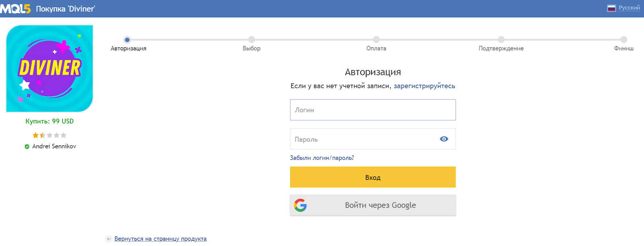
Task: Open the Русский language selector
Action: point(629,8)
